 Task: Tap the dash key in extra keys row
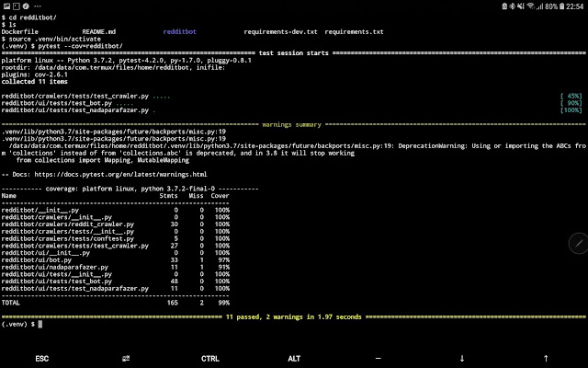click(378, 358)
